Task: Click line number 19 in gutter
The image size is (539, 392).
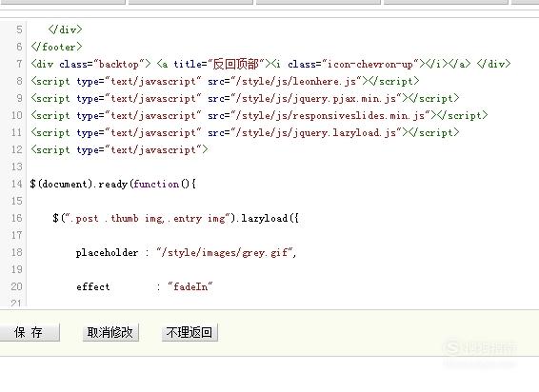Action: tap(16, 269)
